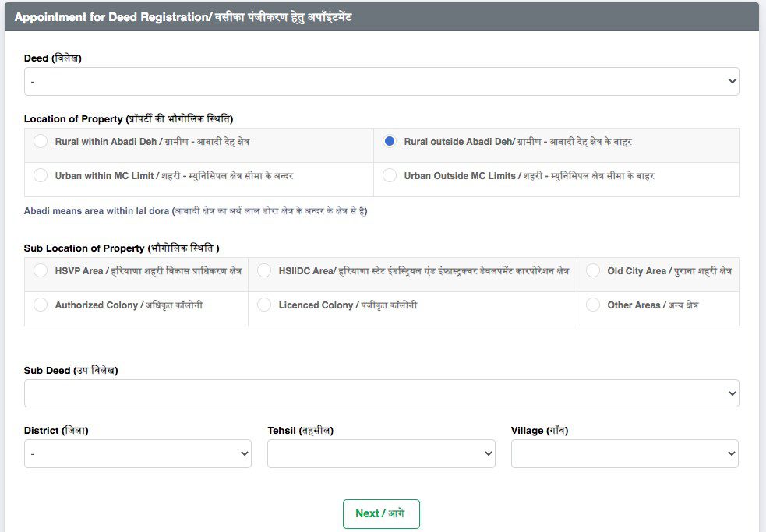Pick Authorized Colony radio button
Image resolution: width=766 pixels, height=532 pixels.
(x=41, y=305)
